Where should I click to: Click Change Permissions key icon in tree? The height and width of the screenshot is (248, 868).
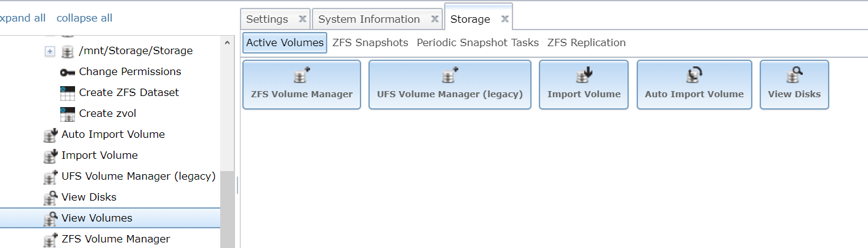point(67,72)
